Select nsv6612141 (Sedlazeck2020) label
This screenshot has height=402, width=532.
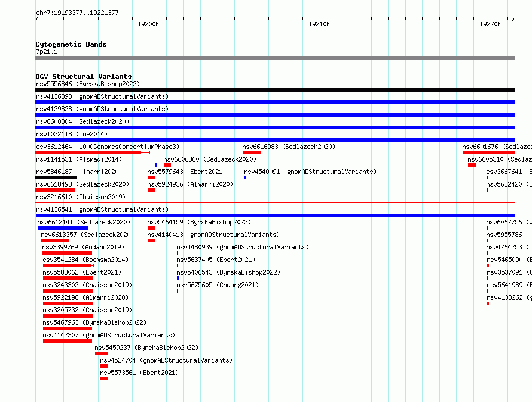(84, 222)
